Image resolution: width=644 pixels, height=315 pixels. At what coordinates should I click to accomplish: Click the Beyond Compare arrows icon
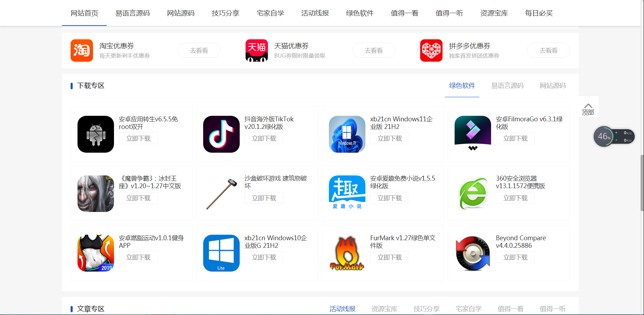[472, 253]
